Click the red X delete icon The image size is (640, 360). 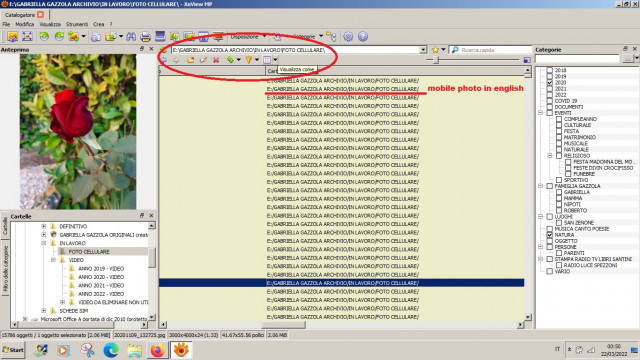point(216,60)
